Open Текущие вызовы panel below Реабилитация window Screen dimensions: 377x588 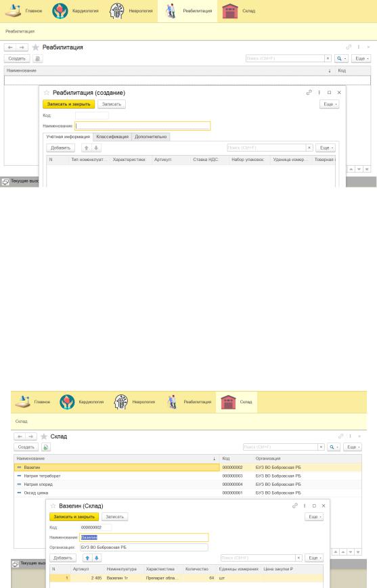(x=20, y=181)
